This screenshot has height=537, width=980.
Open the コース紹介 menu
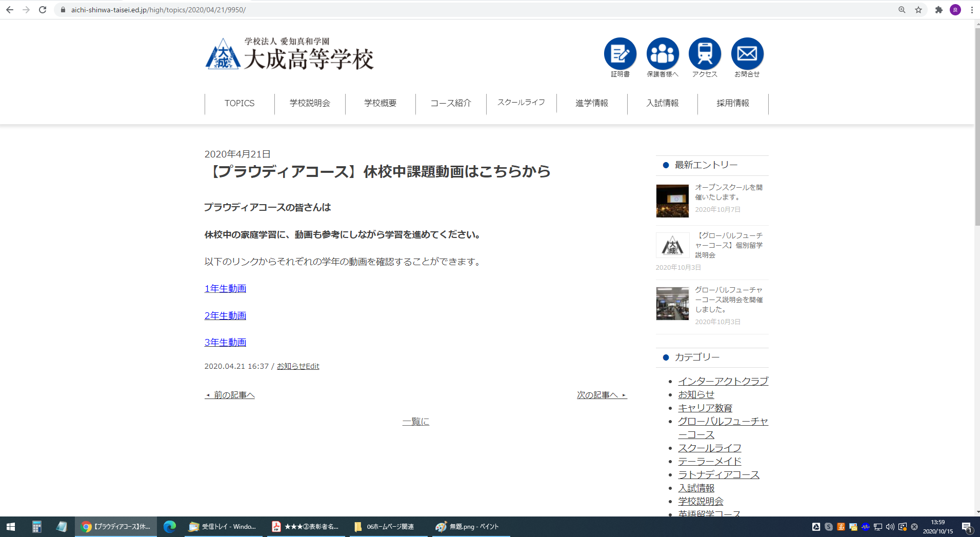click(x=451, y=103)
